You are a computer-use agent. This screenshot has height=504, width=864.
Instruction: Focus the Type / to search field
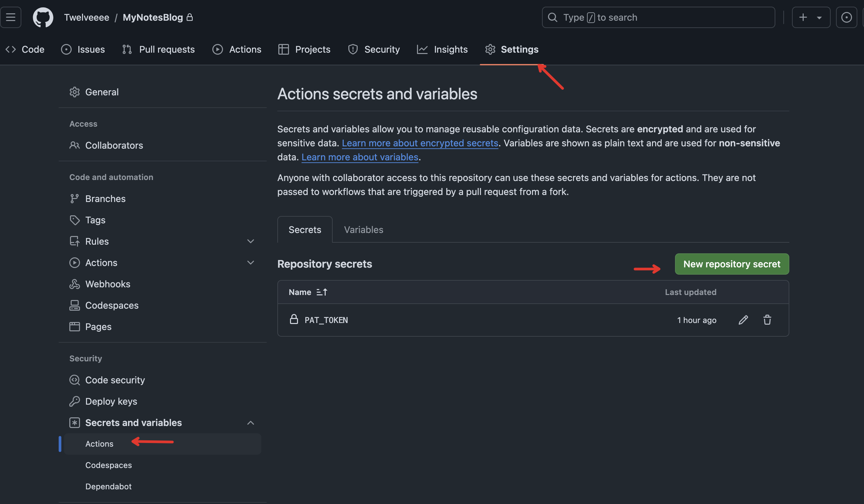point(658,17)
